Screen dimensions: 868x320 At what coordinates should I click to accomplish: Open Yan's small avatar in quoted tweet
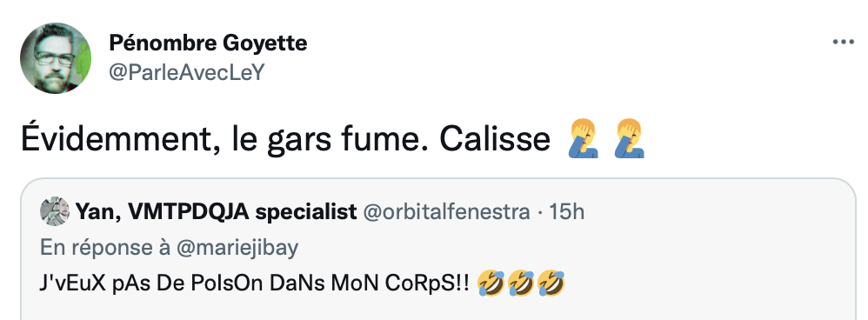point(54,211)
